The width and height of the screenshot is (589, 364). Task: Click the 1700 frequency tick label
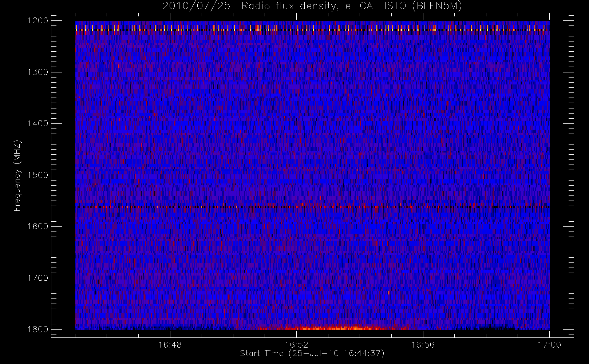click(x=38, y=278)
